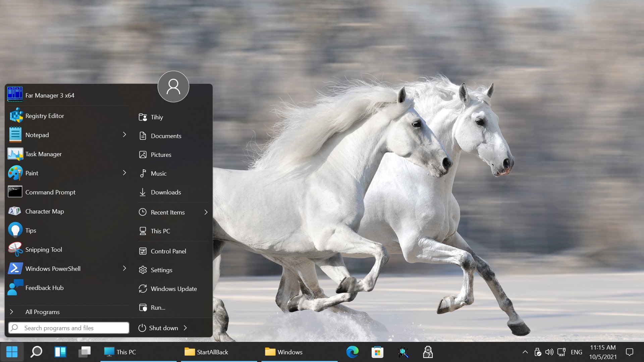Open Character Map

click(44, 211)
